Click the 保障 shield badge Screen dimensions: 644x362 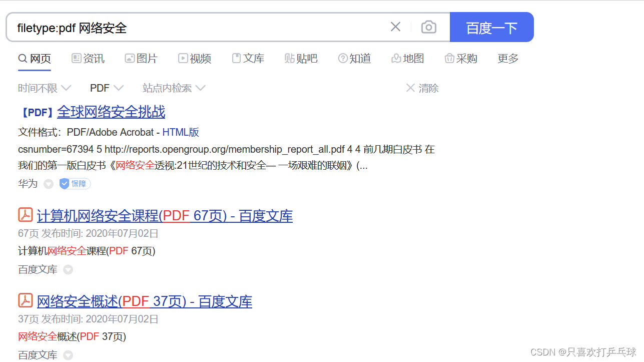(75, 184)
